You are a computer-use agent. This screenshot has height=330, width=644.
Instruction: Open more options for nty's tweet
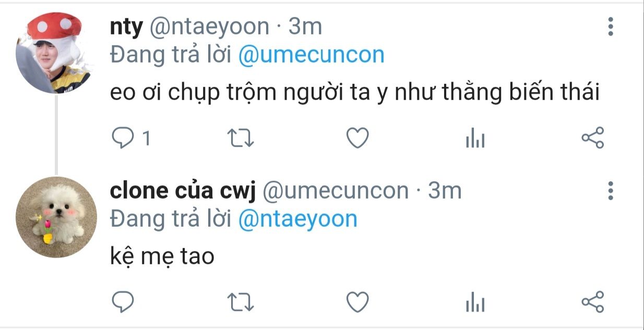point(611,26)
